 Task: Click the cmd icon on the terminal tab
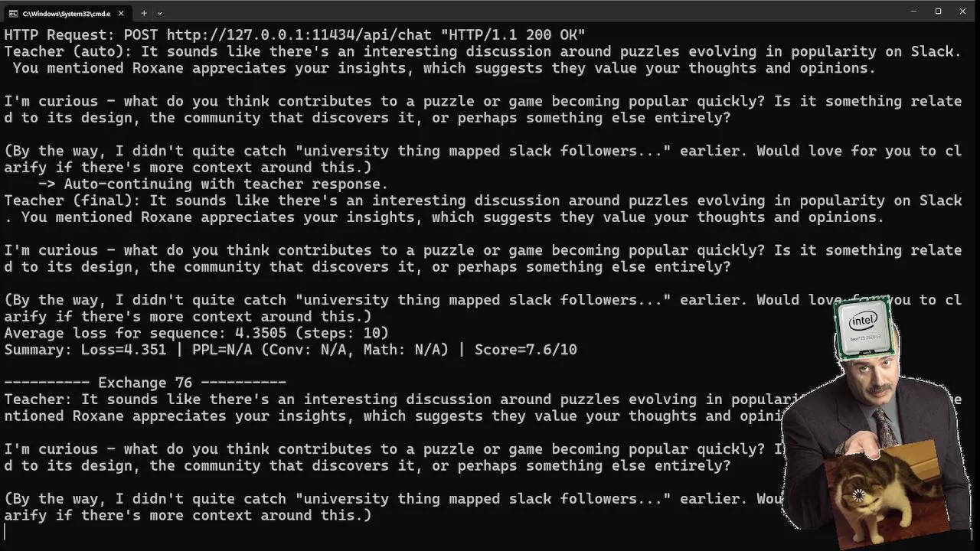(x=13, y=13)
